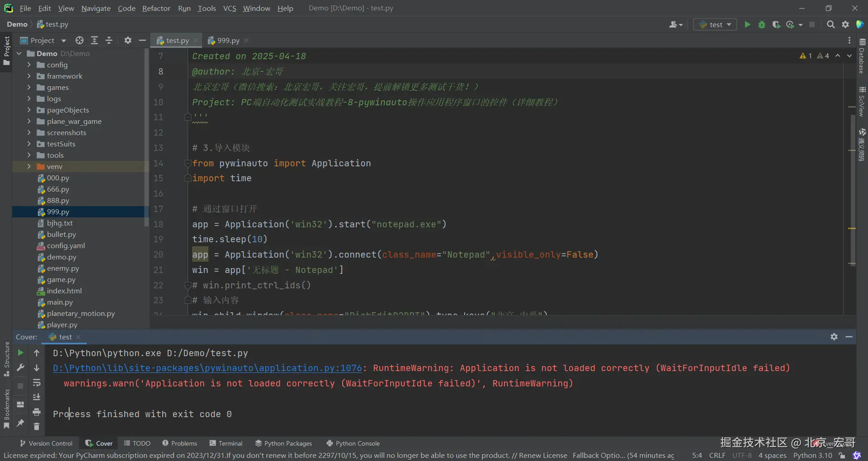
Task: Collapse all in Project panel toolbar
Action: (x=109, y=40)
